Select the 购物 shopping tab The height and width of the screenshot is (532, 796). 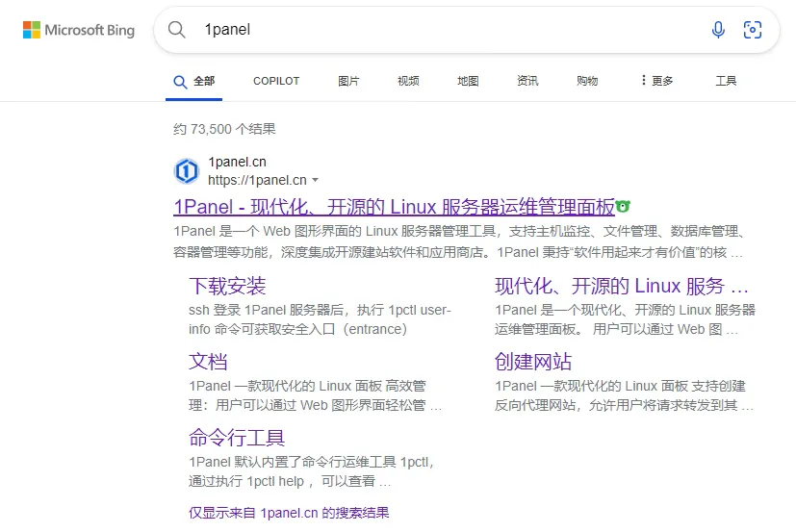(587, 81)
